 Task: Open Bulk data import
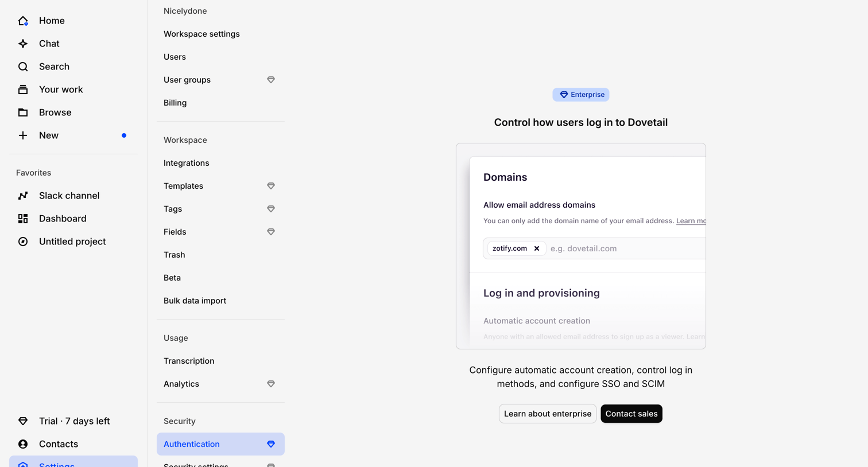(x=220, y=301)
